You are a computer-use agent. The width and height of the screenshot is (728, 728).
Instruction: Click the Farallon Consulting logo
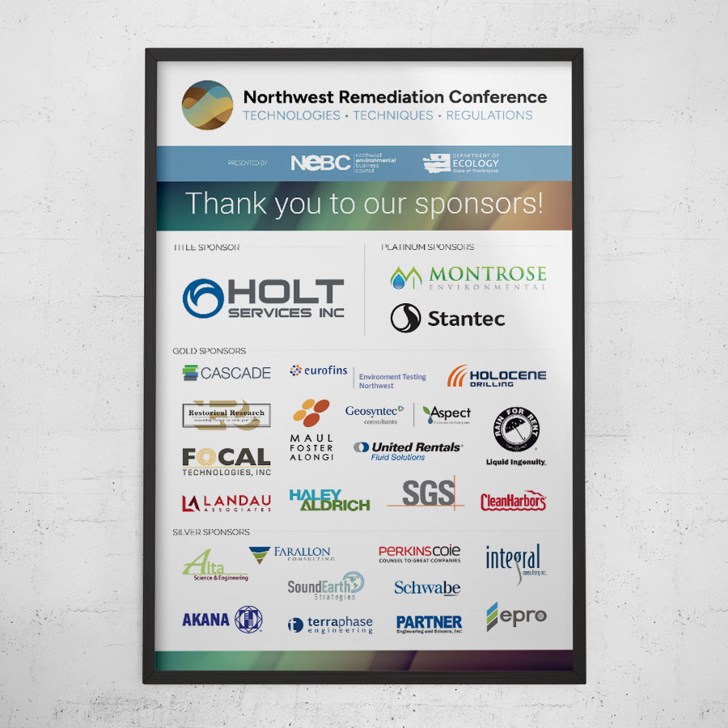[292, 554]
